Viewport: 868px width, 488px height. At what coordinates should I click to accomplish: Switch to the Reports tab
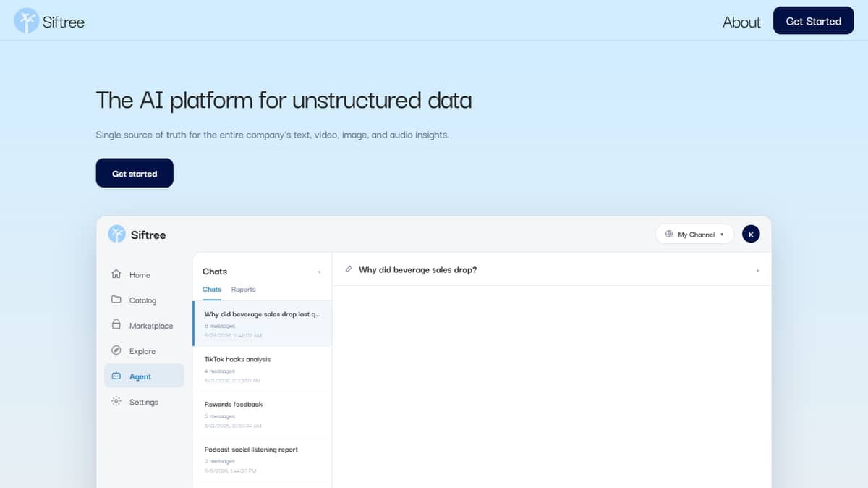point(243,290)
